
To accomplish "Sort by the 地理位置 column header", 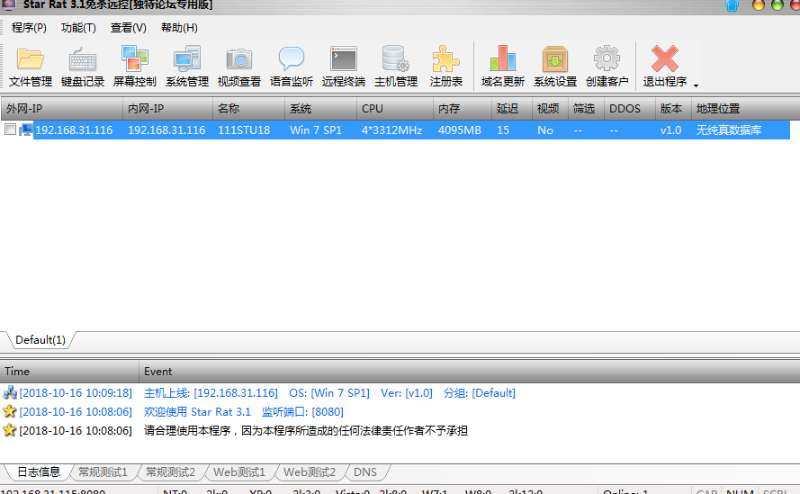I will [x=745, y=108].
